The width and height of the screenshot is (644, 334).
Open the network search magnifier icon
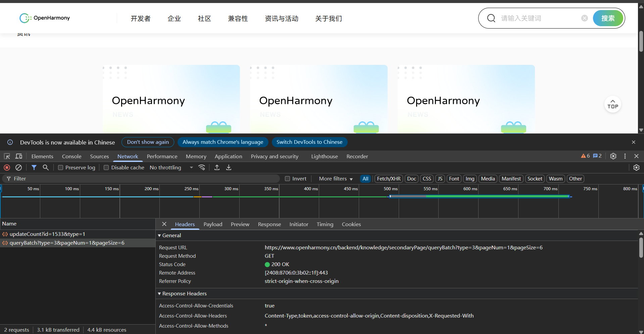click(46, 167)
